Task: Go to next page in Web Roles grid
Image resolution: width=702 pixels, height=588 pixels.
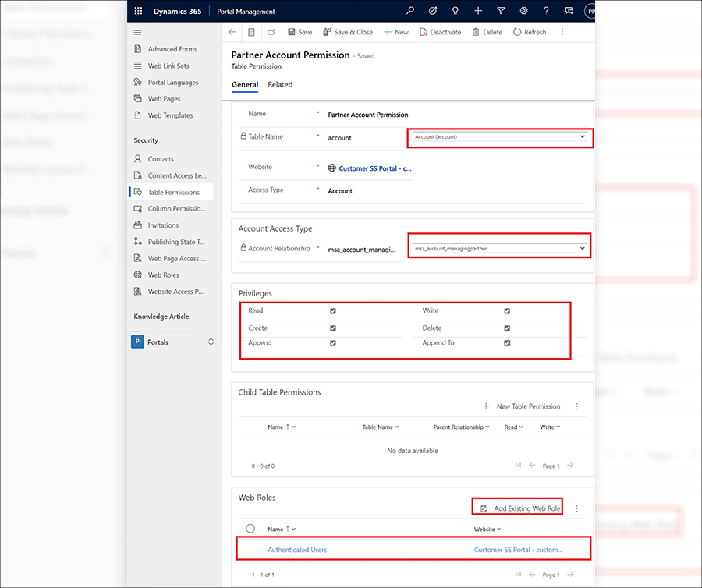Action: coord(570,575)
